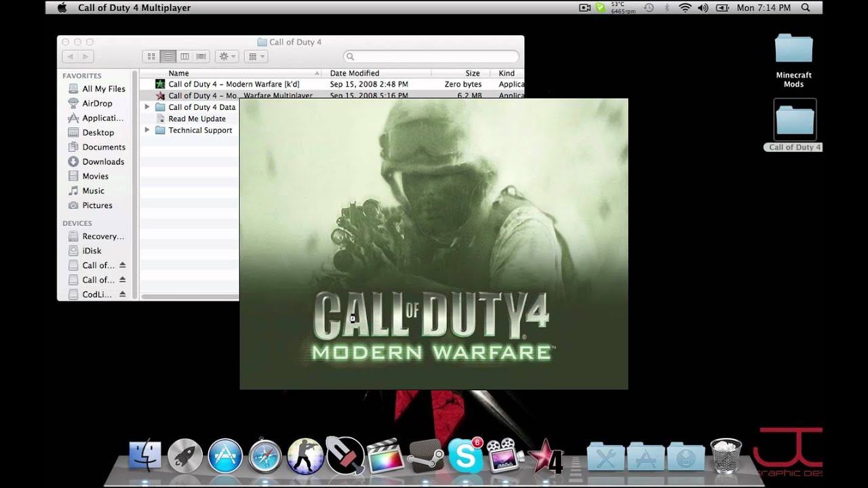
Task: Select Call of Duty 4 Multiplayer app row
Action: click(332, 96)
